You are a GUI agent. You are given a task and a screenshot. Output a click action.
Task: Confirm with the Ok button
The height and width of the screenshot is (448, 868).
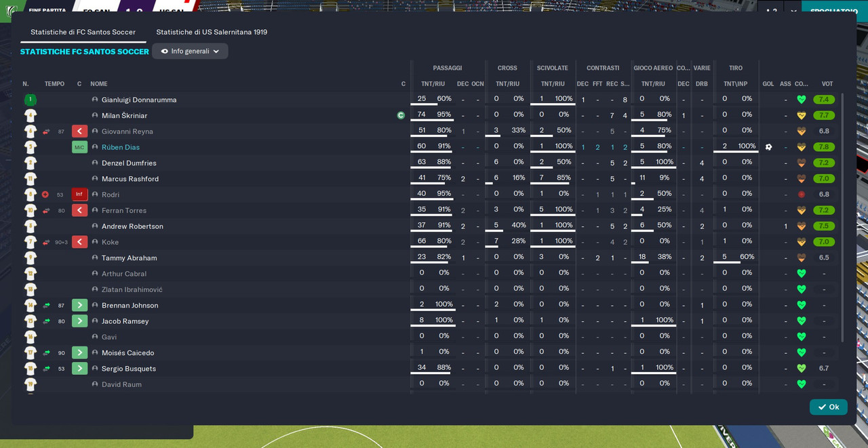[828, 407]
